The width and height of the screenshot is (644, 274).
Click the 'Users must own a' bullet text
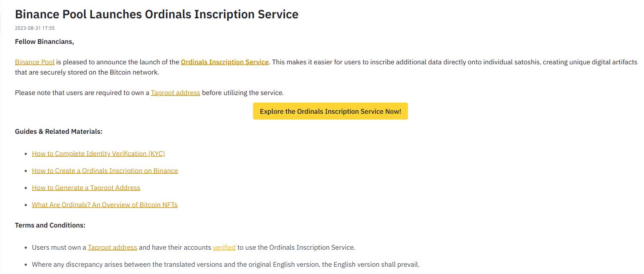click(x=59, y=247)
